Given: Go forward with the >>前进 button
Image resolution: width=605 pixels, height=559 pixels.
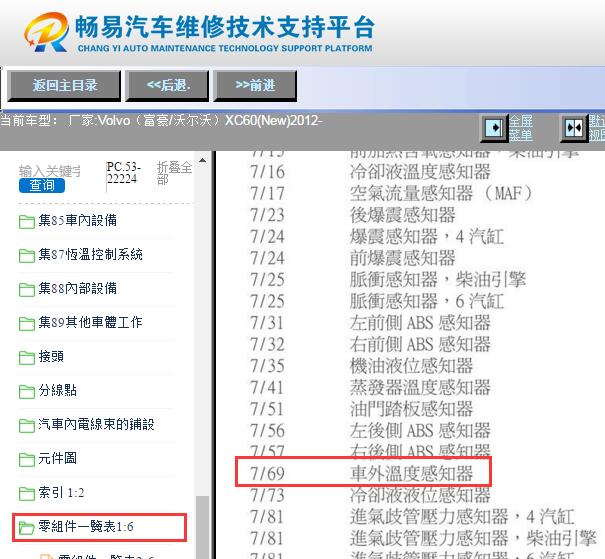Looking at the screenshot, I should point(255,86).
